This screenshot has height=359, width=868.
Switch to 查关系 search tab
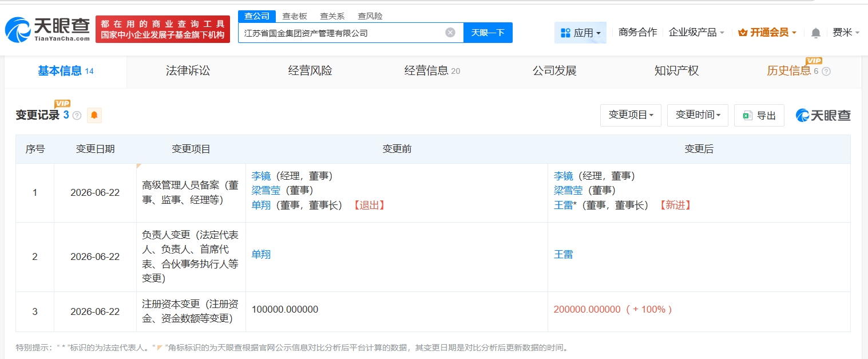coord(332,16)
